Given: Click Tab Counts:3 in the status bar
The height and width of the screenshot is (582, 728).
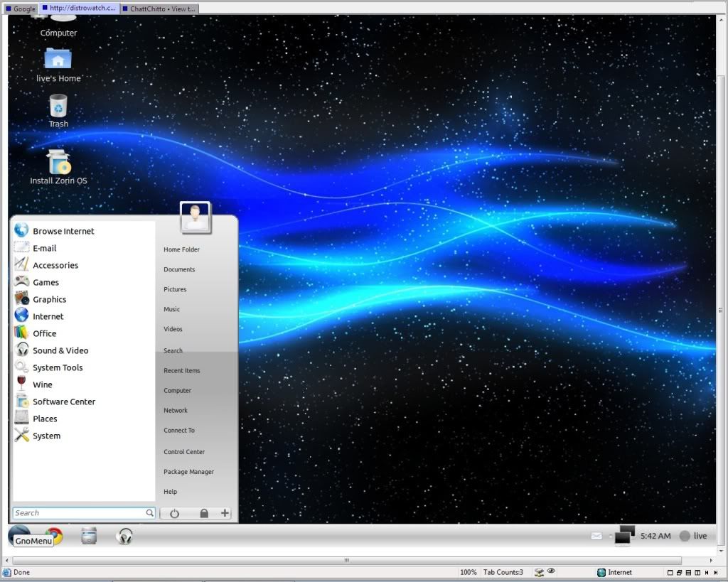Looking at the screenshot, I should pos(503,572).
